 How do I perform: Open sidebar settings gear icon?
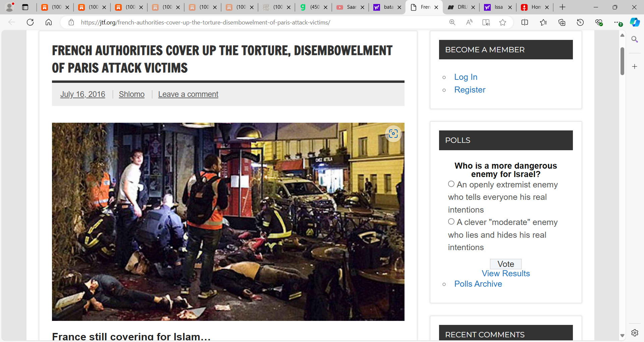point(635,333)
